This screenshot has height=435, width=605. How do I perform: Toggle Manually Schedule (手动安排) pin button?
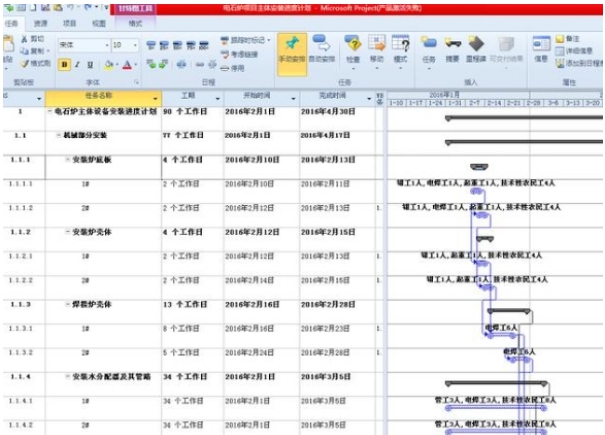tap(292, 54)
